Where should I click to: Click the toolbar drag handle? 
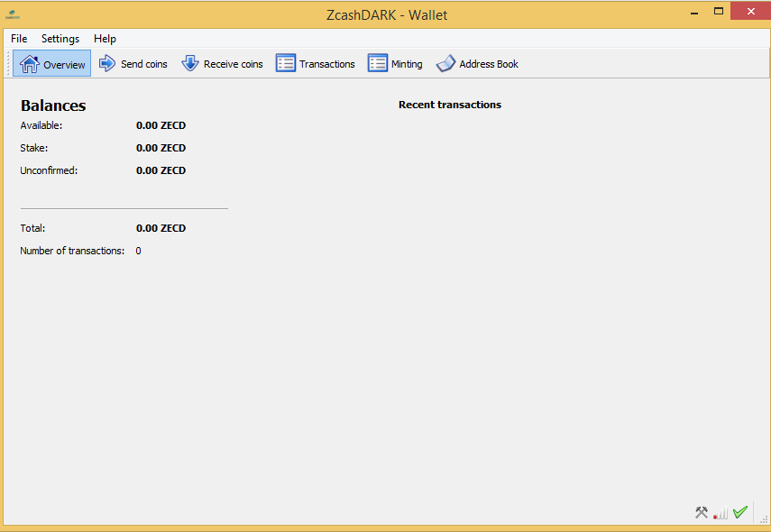(x=8, y=63)
